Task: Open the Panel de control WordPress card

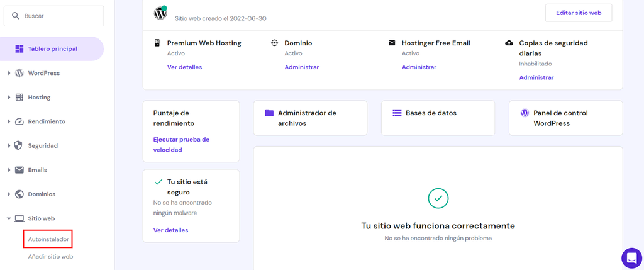Action: 565,118
